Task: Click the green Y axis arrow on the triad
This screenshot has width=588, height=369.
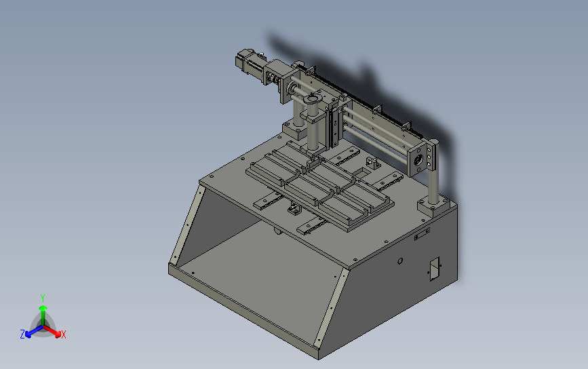Action: [43, 315]
